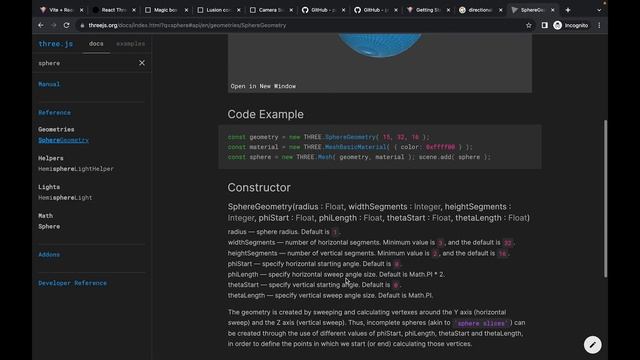Close the Getting Started tab
This screenshot has height=360, width=640.
(448, 10)
